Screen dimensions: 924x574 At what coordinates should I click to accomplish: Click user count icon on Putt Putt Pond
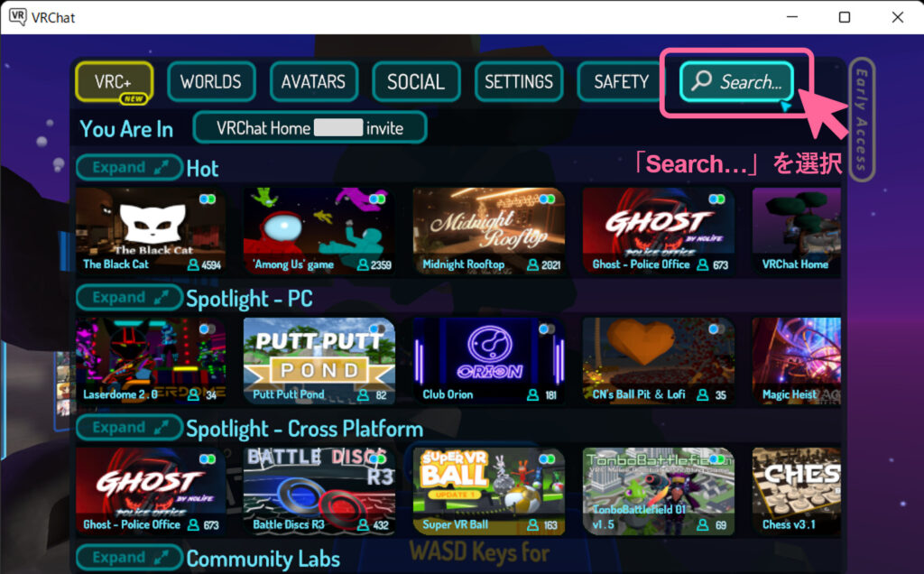[363, 394]
